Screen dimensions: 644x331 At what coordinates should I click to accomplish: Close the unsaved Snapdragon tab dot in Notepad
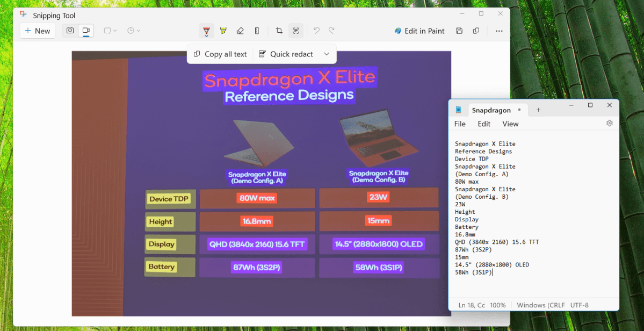click(519, 110)
